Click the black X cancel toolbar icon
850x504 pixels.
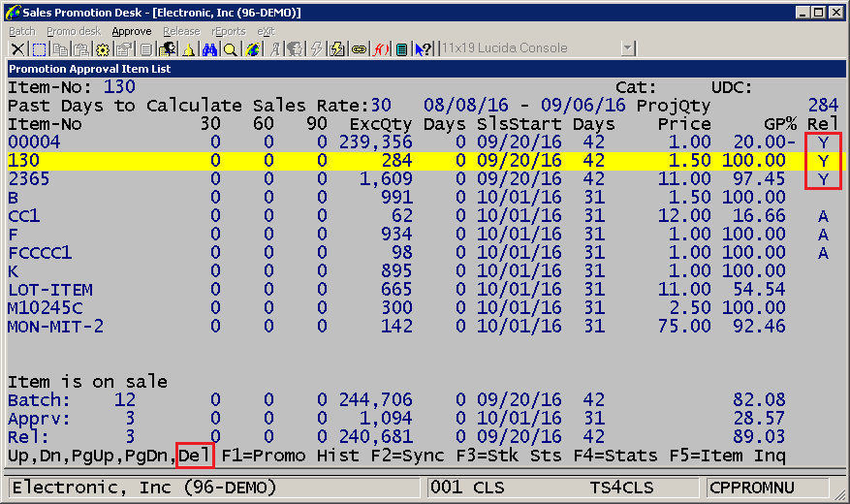coord(17,49)
